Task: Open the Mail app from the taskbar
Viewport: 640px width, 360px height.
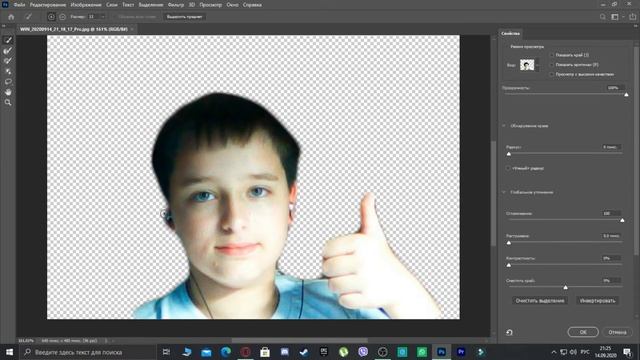Action: [206, 352]
